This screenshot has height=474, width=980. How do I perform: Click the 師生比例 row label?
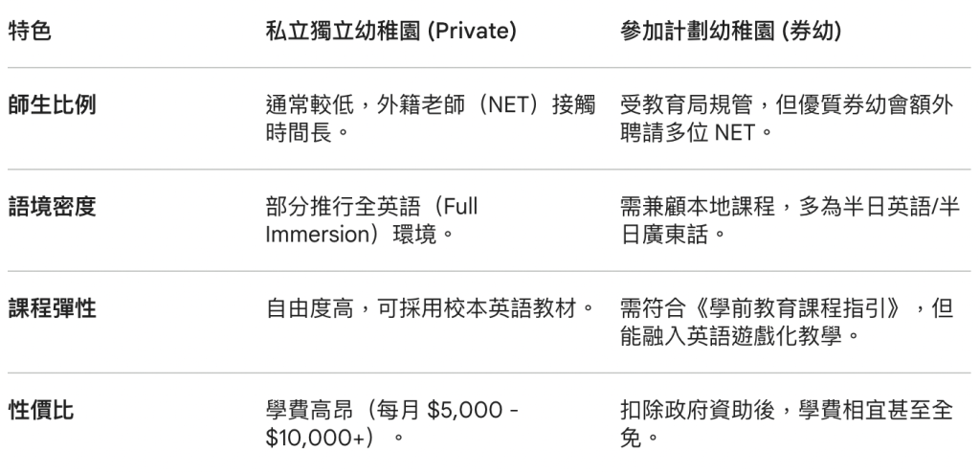(x=52, y=104)
